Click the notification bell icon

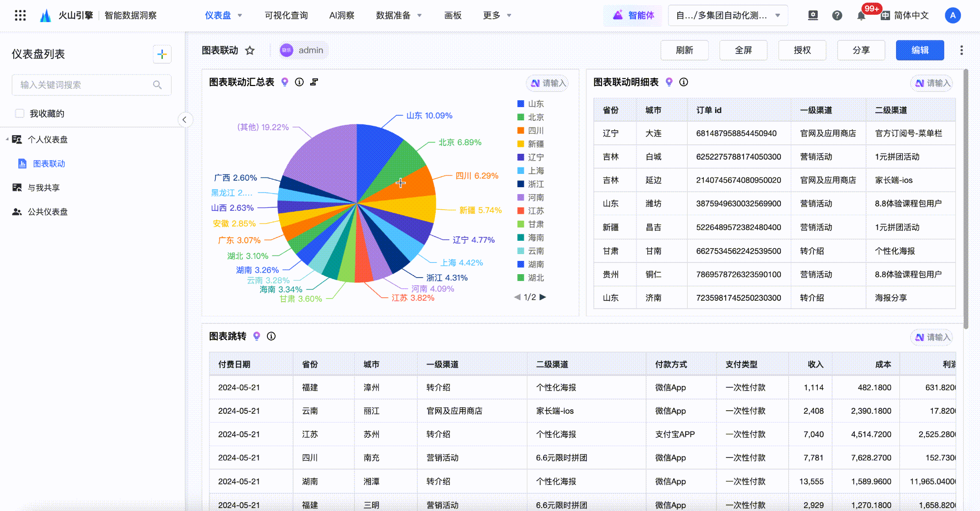point(861,16)
